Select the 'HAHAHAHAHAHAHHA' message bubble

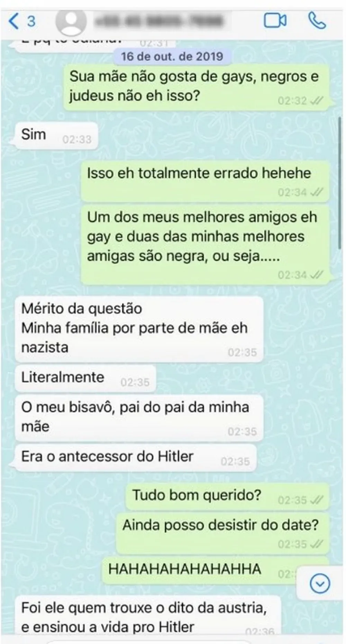tap(215, 570)
